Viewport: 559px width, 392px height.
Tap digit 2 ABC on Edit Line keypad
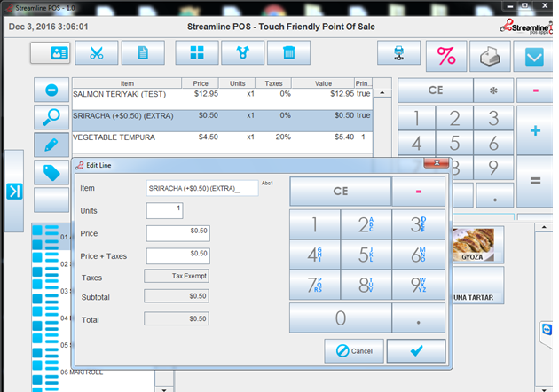pyautogui.click(x=366, y=224)
